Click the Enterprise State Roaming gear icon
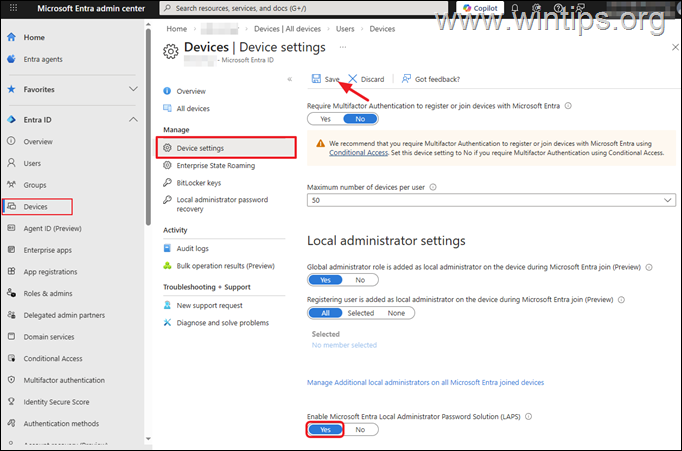This screenshot has width=682, height=451. tap(167, 165)
